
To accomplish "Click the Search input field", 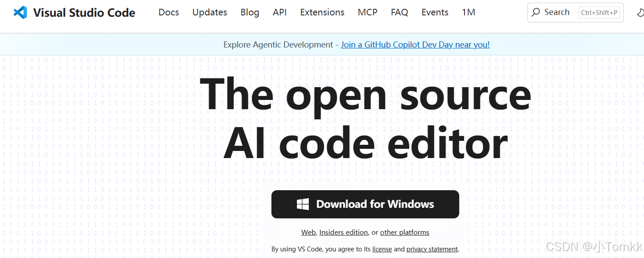I will pyautogui.click(x=575, y=12).
